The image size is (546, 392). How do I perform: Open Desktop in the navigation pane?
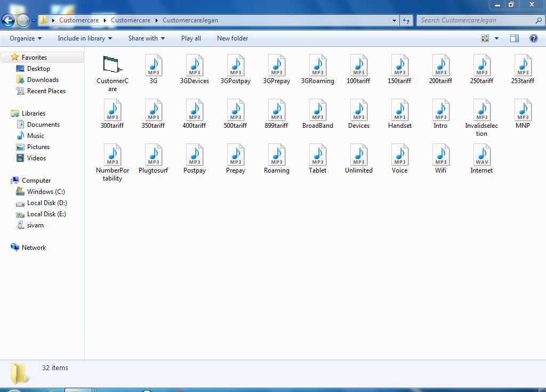coord(38,69)
